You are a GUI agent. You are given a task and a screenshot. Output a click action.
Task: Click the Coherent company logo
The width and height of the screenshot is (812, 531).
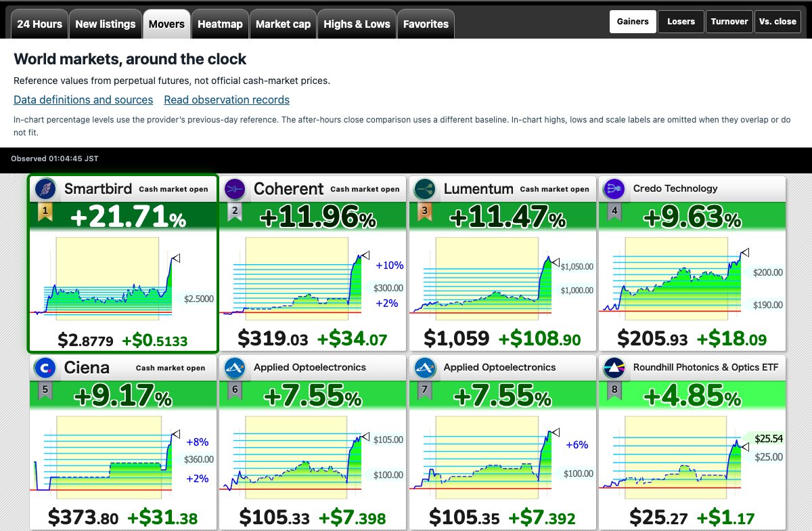coord(235,189)
